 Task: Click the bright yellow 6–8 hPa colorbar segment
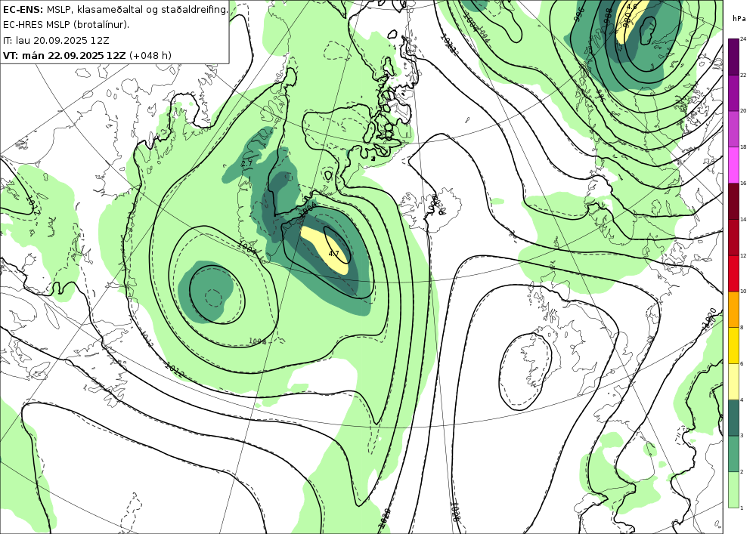(733, 345)
